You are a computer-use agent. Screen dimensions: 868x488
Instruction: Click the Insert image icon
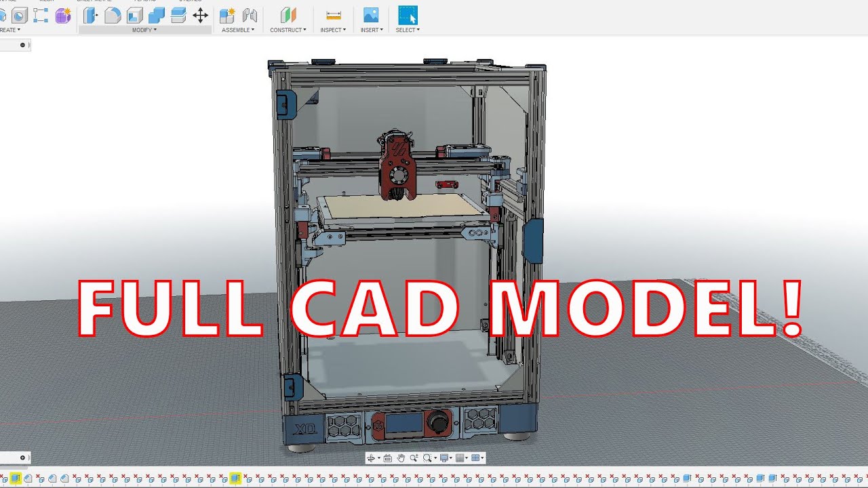[x=371, y=15]
